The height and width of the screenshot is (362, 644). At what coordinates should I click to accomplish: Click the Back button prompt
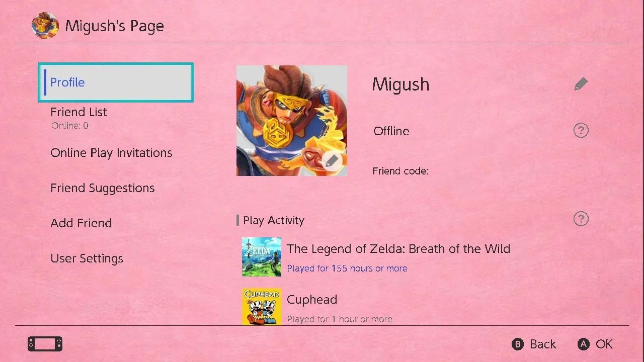534,344
